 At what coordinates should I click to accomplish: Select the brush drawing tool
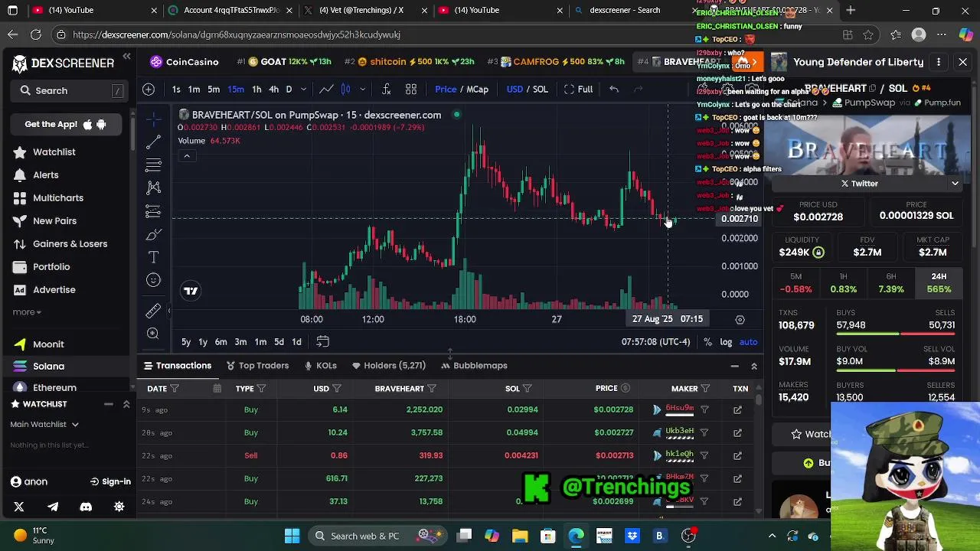[154, 234]
